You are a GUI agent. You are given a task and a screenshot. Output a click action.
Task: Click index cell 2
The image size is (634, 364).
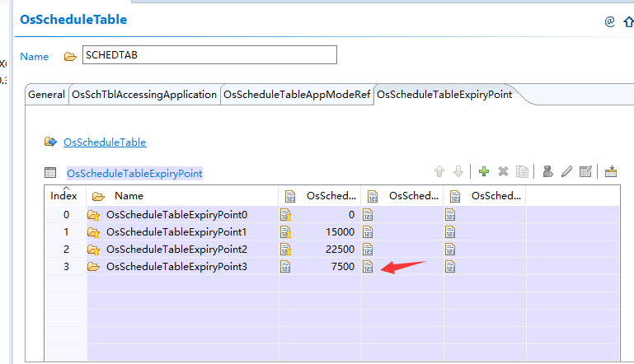(66, 250)
